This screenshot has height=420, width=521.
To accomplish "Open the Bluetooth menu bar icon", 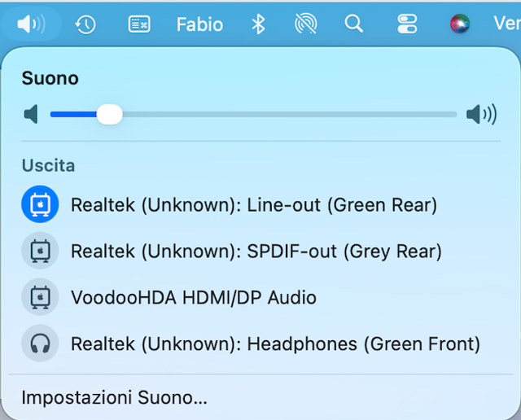I will (x=258, y=24).
